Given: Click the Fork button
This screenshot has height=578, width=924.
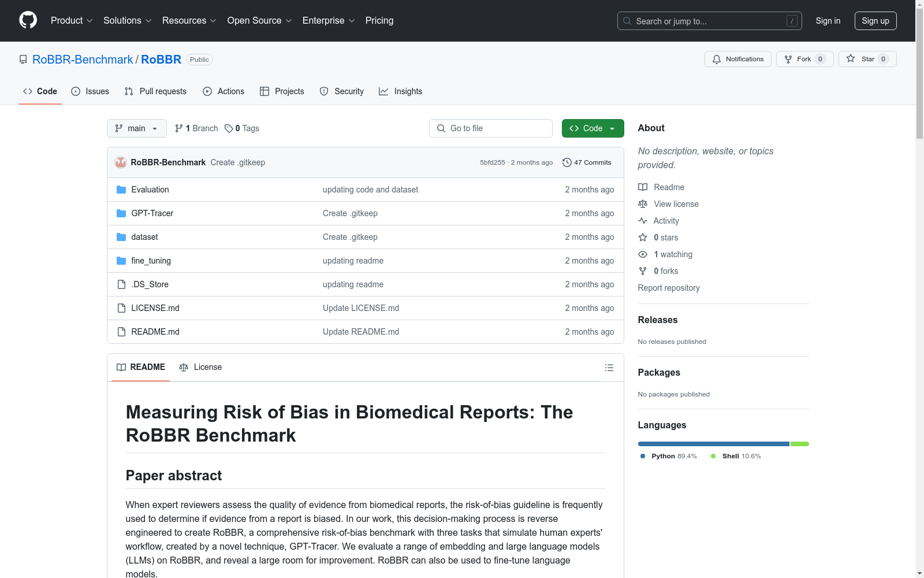Looking at the screenshot, I should (x=805, y=59).
